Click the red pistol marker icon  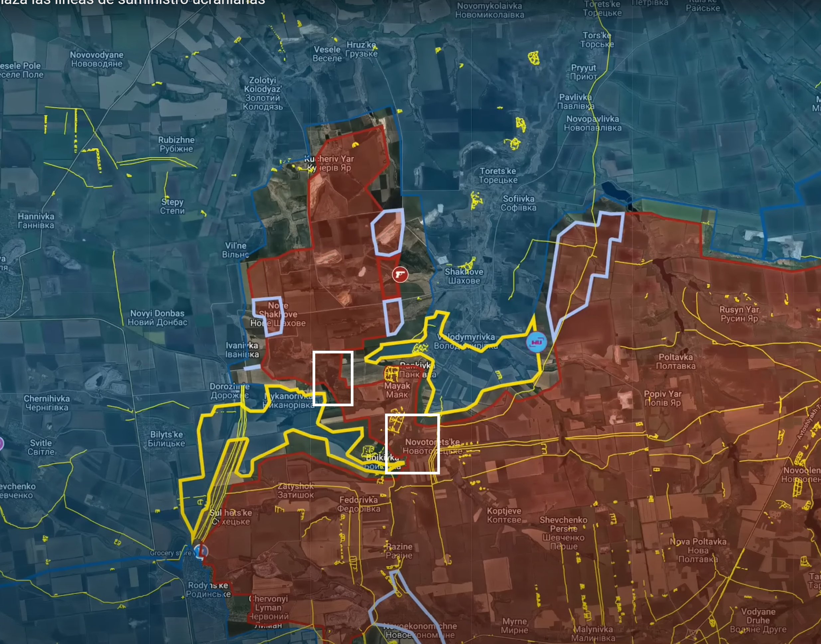[400, 274]
